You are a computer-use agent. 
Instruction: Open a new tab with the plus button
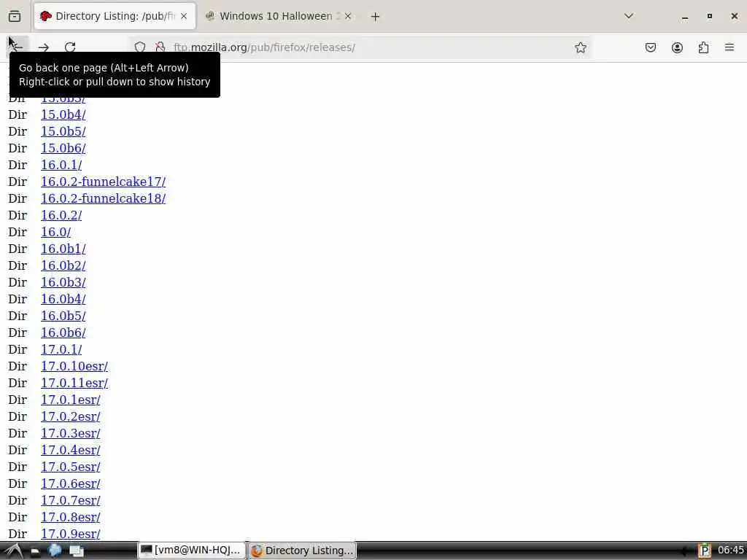click(375, 16)
